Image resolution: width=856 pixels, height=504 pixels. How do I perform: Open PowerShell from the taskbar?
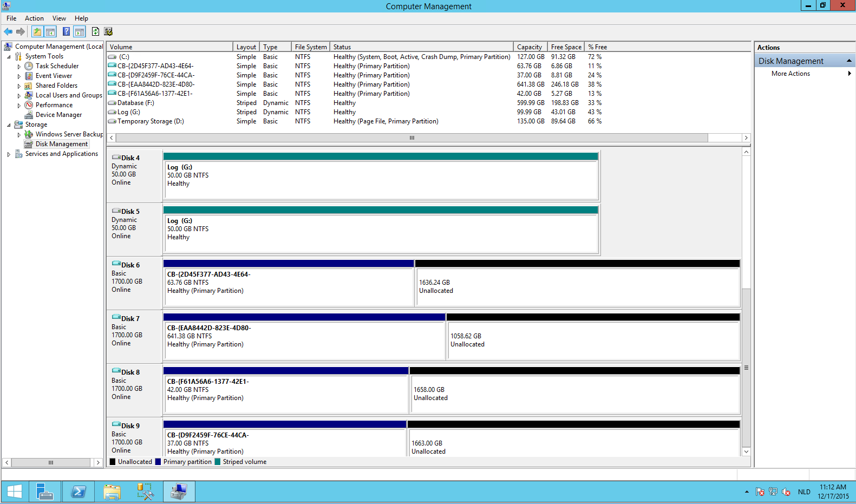pos(79,492)
